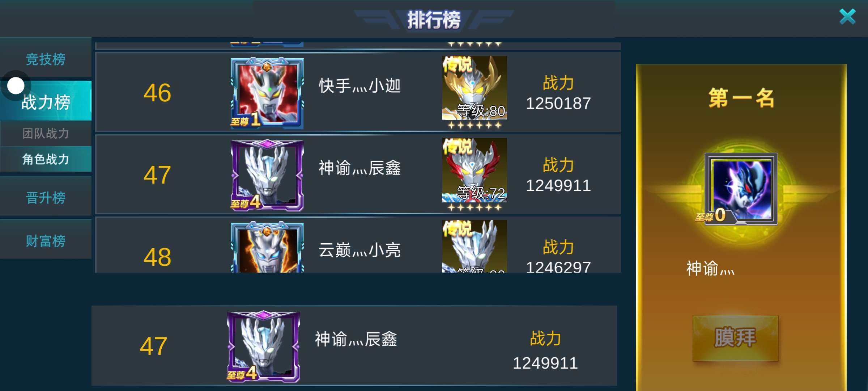Click the 膜拜 worship button
The width and height of the screenshot is (868, 391).
click(735, 338)
